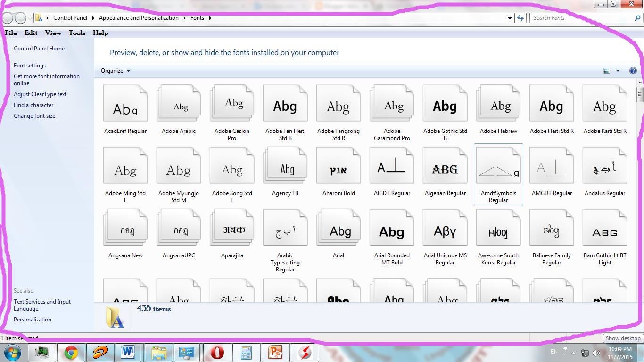Expand the address bar previous locations dropdown

[510, 18]
